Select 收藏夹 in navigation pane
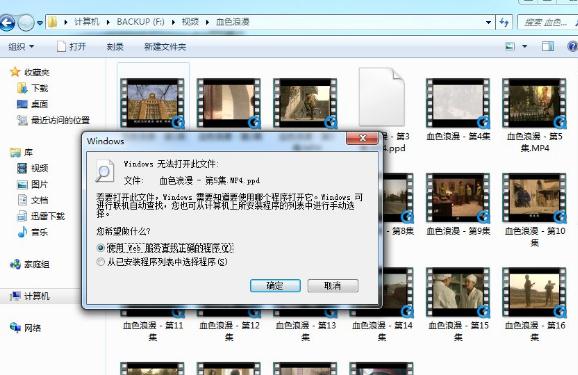The height and width of the screenshot is (375, 578). pos(30,72)
